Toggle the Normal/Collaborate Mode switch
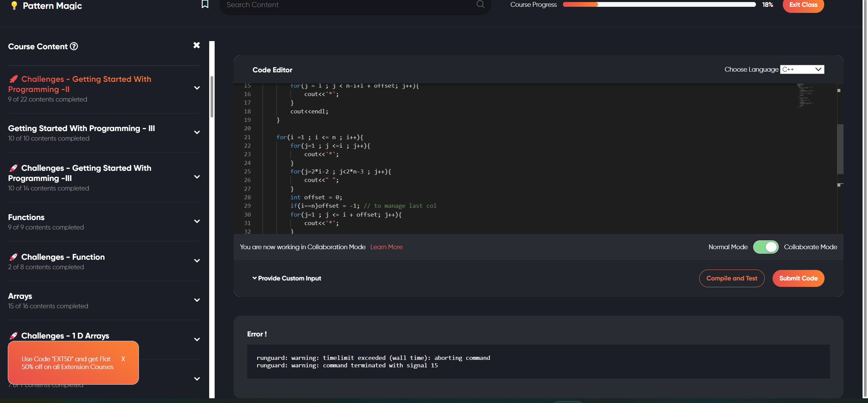 tap(765, 247)
